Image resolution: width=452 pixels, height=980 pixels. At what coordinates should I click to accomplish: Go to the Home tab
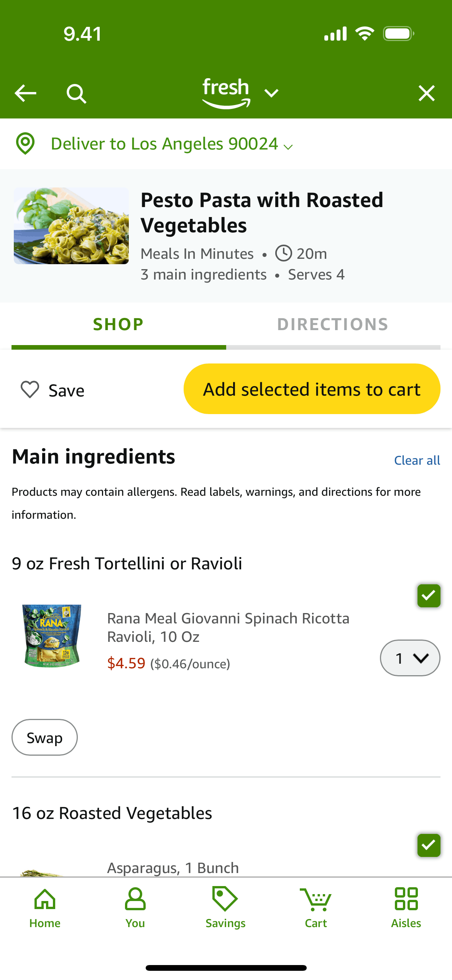[x=45, y=908]
